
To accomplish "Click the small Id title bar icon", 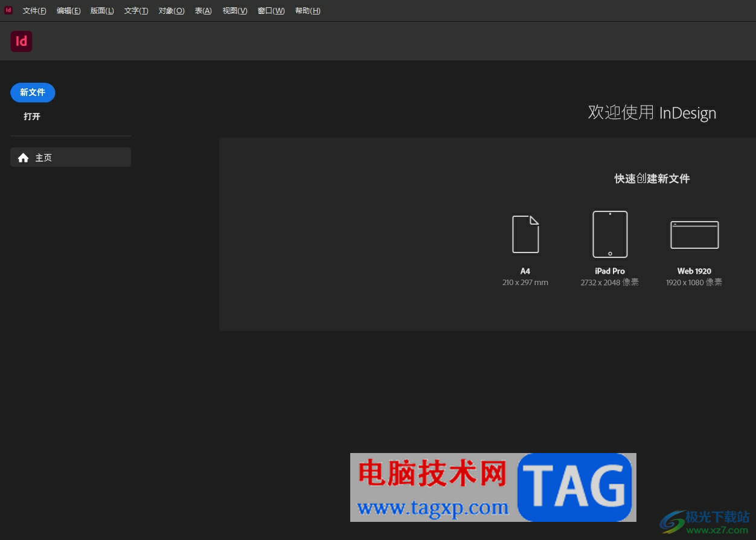I will tap(8, 10).
